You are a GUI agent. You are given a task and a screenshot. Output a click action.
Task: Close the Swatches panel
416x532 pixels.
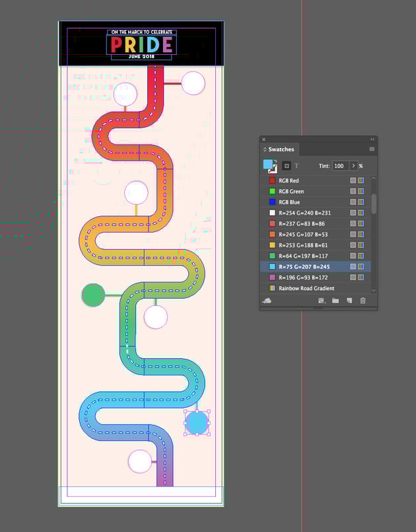tap(263, 139)
